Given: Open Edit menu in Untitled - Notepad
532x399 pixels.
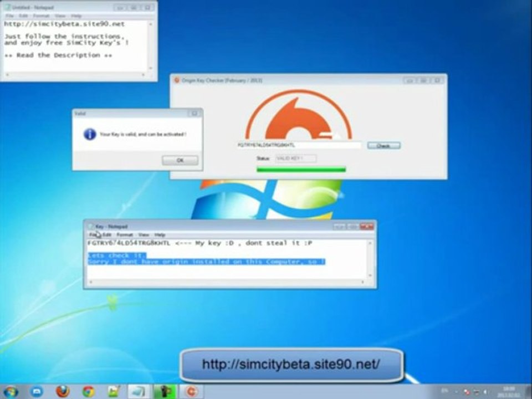Looking at the screenshot, I should pos(23,16).
